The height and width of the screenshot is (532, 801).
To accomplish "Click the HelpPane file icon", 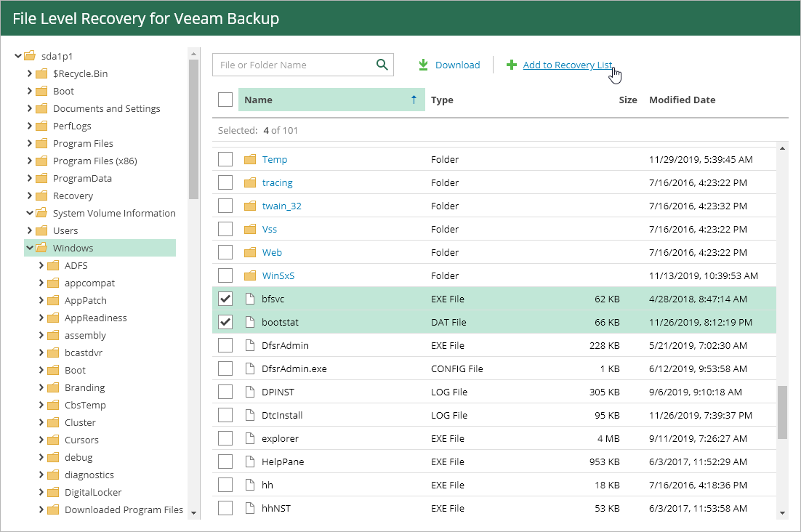I will 250,462.
